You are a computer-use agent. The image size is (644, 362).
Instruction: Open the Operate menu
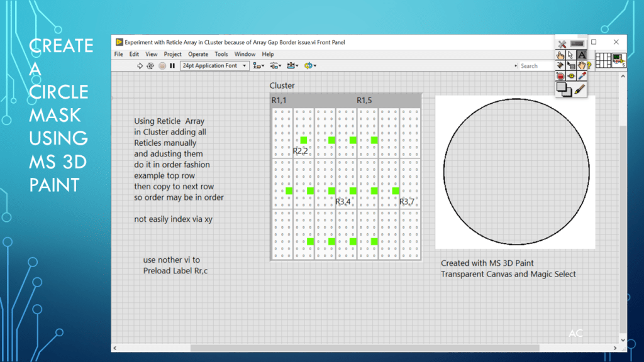(x=198, y=54)
